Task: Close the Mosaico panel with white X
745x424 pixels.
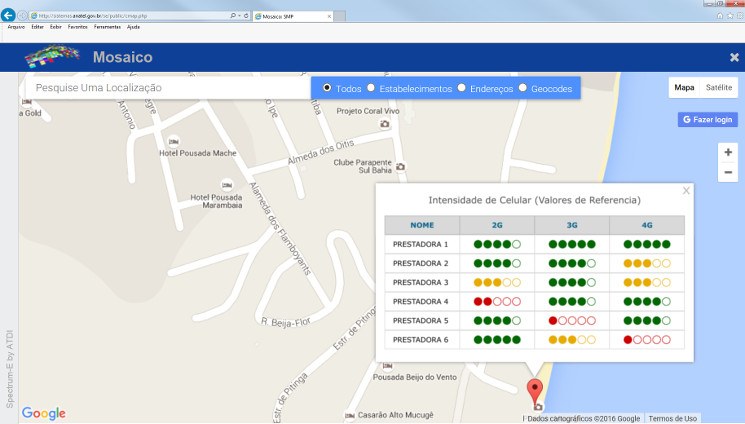Action: [x=734, y=57]
